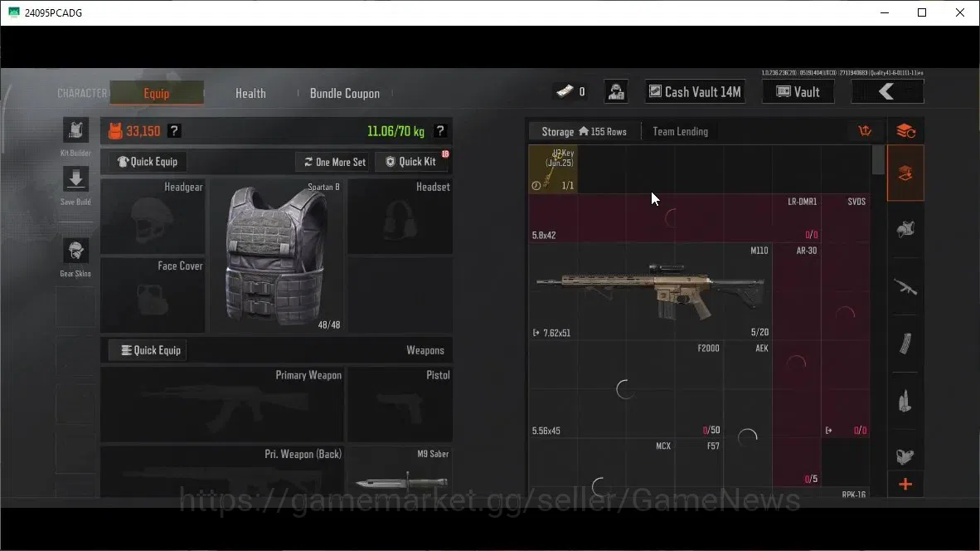The width and height of the screenshot is (980, 551).
Task: Click the empty Primary Weapon slot
Action: (x=222, y=404)
